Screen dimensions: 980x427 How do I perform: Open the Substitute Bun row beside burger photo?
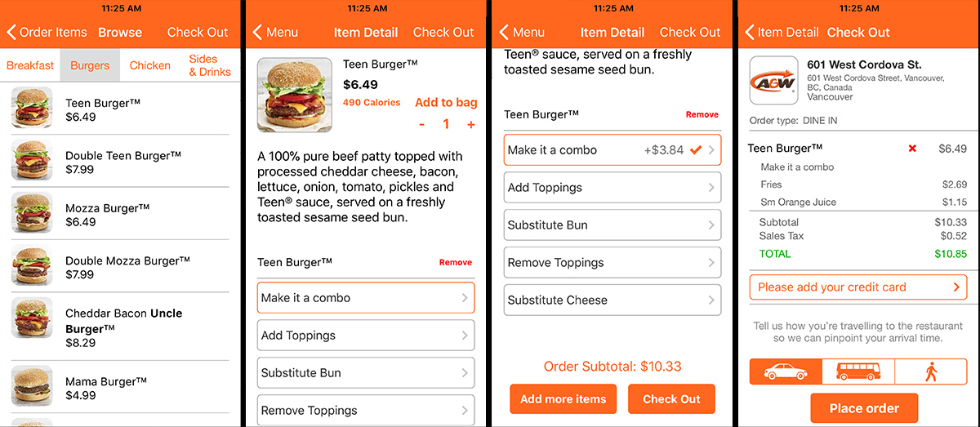pyautogui.click(x=366, y=373)
